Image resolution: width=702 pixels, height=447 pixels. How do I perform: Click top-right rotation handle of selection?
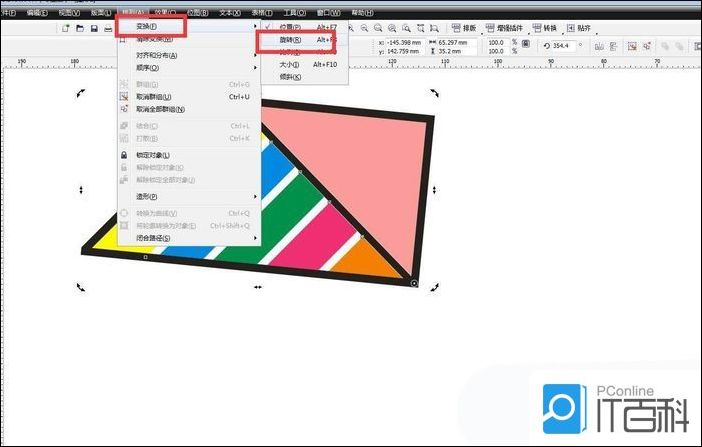[x=434, y=93]
